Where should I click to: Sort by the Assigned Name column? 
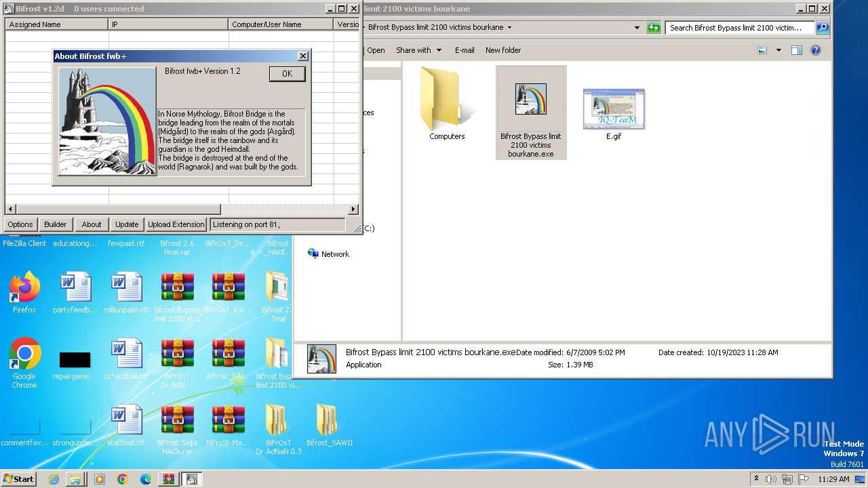(x=57, y=24)
